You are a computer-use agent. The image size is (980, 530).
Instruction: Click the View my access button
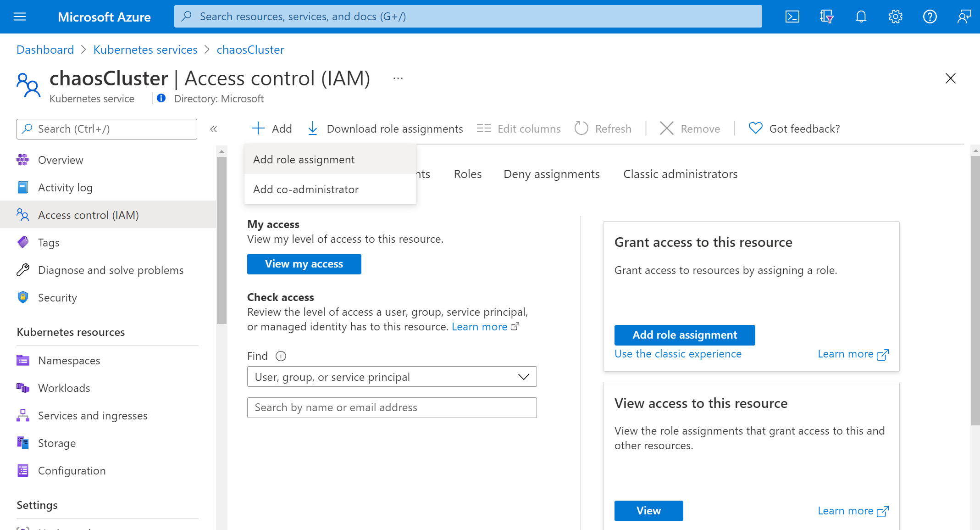[303, 263]
